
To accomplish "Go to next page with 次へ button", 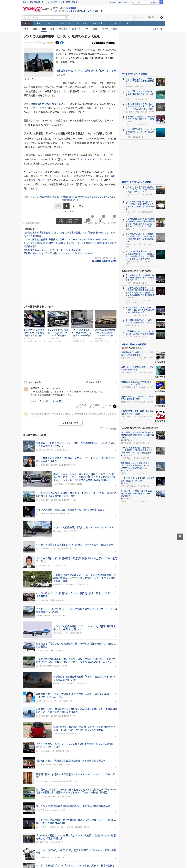I will [81, 206].
